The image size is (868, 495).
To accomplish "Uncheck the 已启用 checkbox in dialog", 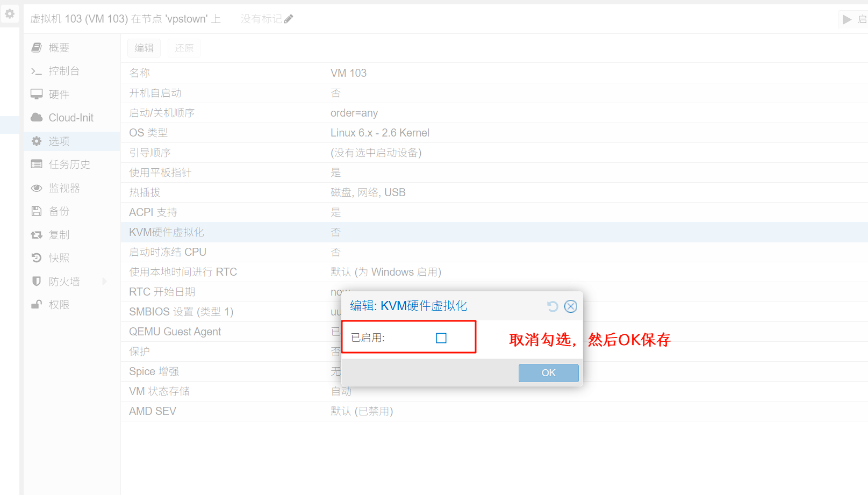I will pyautogui.click(x=441, y=338).
